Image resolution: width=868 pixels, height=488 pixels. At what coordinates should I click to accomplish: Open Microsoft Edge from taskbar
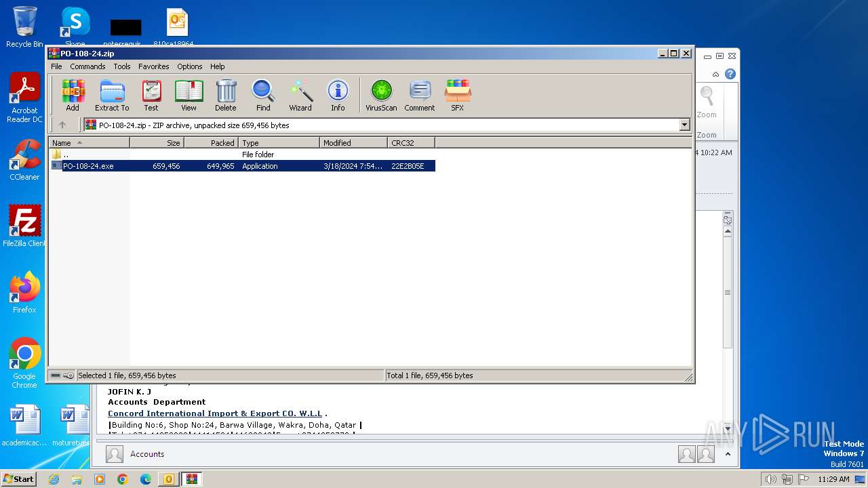click(146, 479)
